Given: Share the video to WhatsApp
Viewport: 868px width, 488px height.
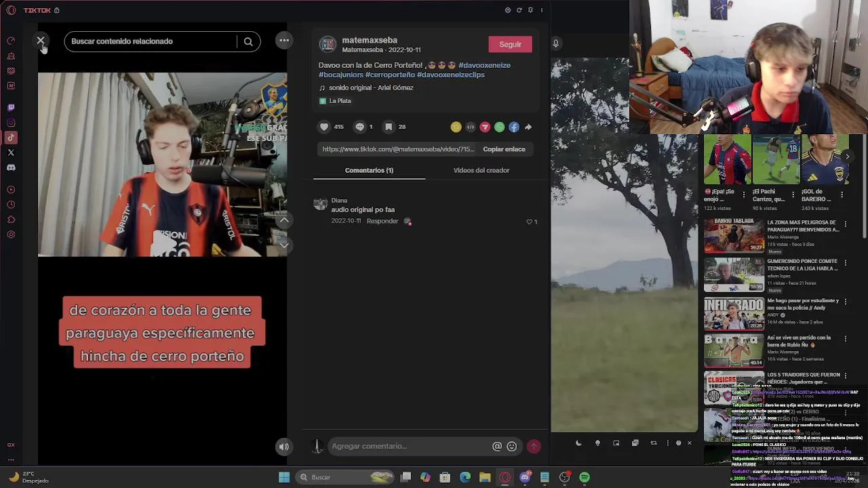Looking at the screenshot, I should point(499,127).
